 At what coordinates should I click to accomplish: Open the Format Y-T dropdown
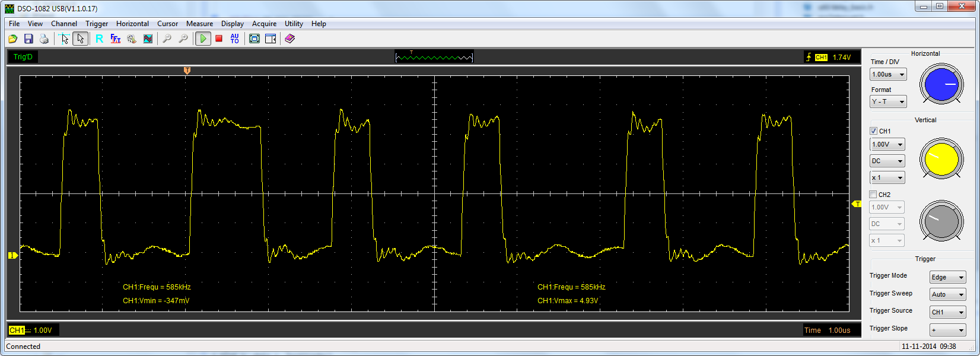click(888, 101)
